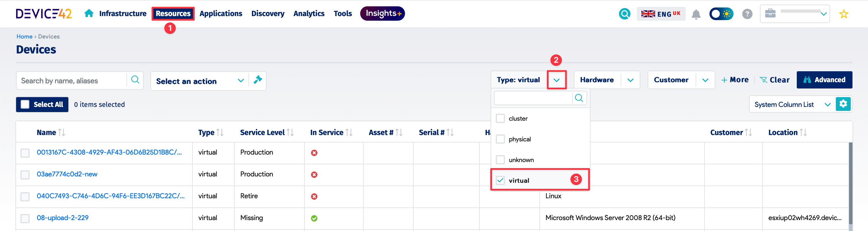Viewport: 868px width, 231px height.
Task: Clear all filters
Action: click(x=774, y=80)
